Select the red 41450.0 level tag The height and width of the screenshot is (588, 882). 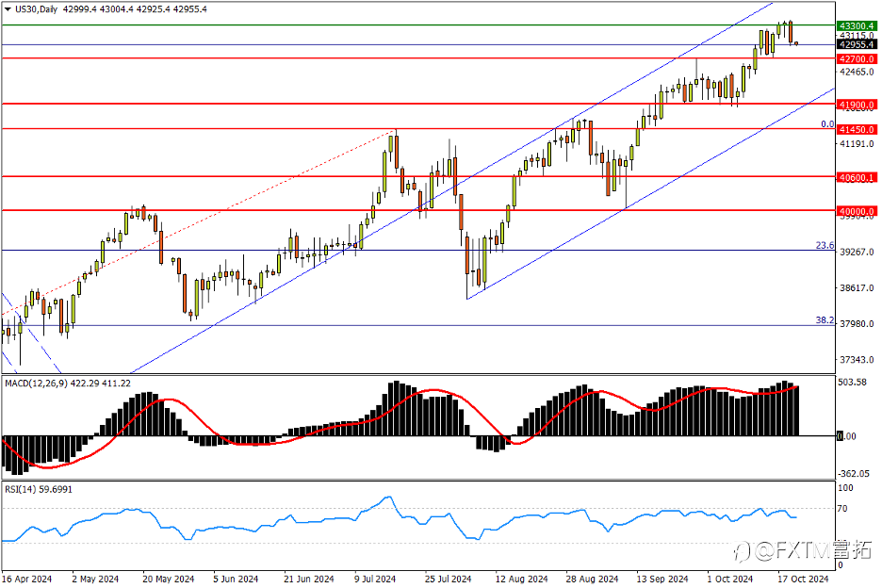pos(857,129)
